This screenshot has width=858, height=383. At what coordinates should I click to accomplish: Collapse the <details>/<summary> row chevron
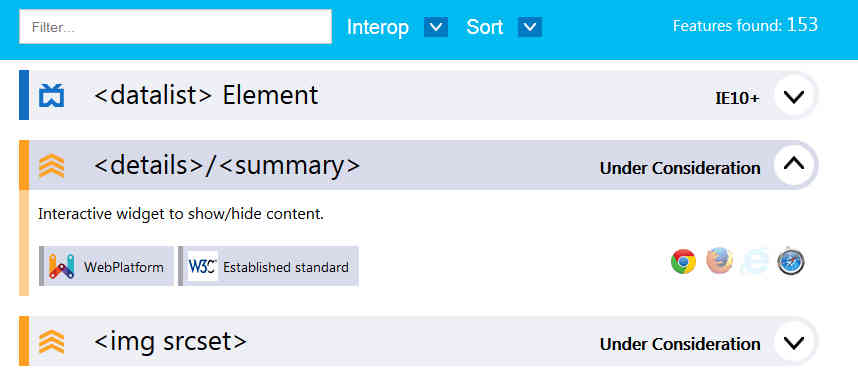pos(793,164)
